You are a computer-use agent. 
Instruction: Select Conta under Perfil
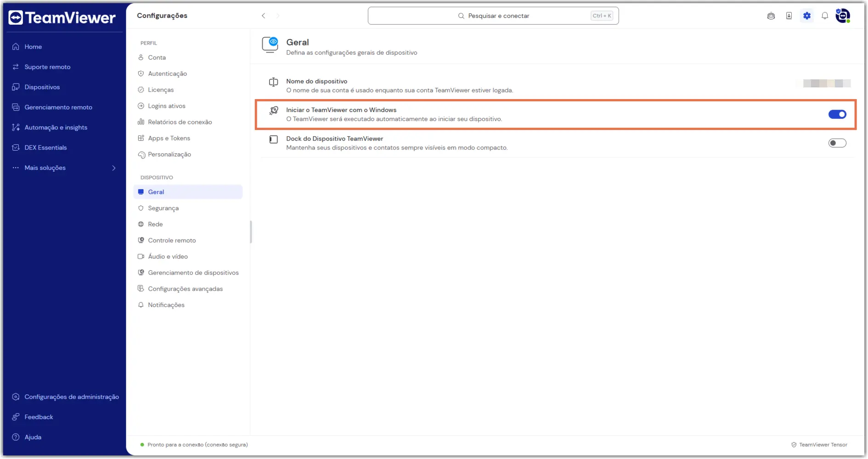(157, 58)
